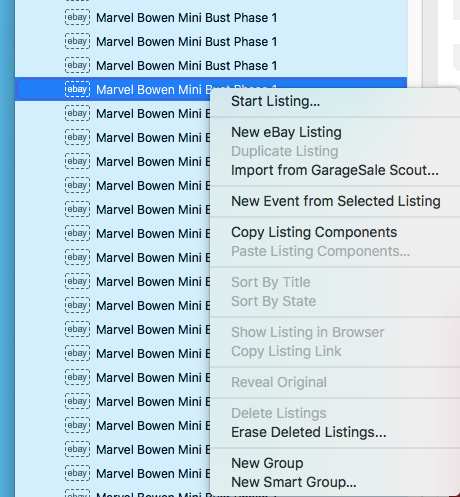Choose New Event from Selected Listing
Image resolution: width=460 pixels, height=497 pixels.
coord(336,201)
